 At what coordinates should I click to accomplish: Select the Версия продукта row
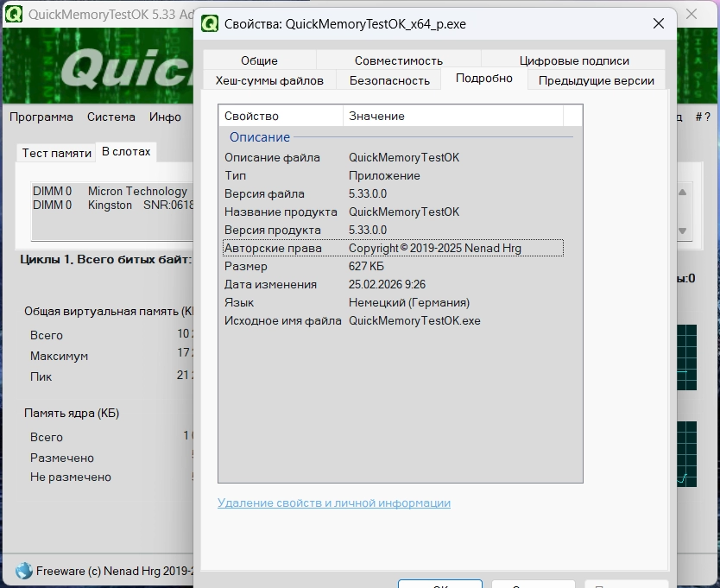pyautogui.click(x=393, y=231)
